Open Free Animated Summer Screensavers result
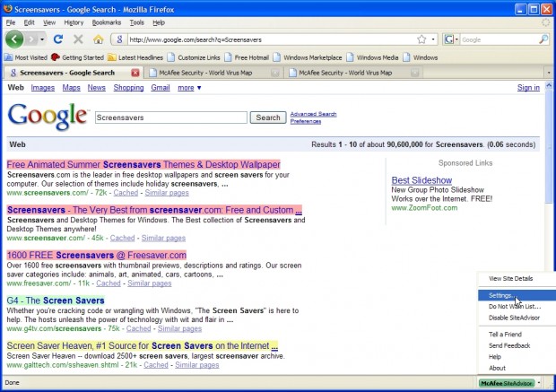This screenshot has height=392, width=556. (x=143, y=165)
